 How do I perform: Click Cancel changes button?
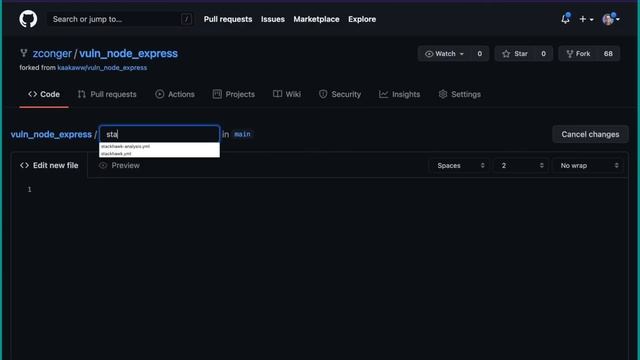[590, 134]
